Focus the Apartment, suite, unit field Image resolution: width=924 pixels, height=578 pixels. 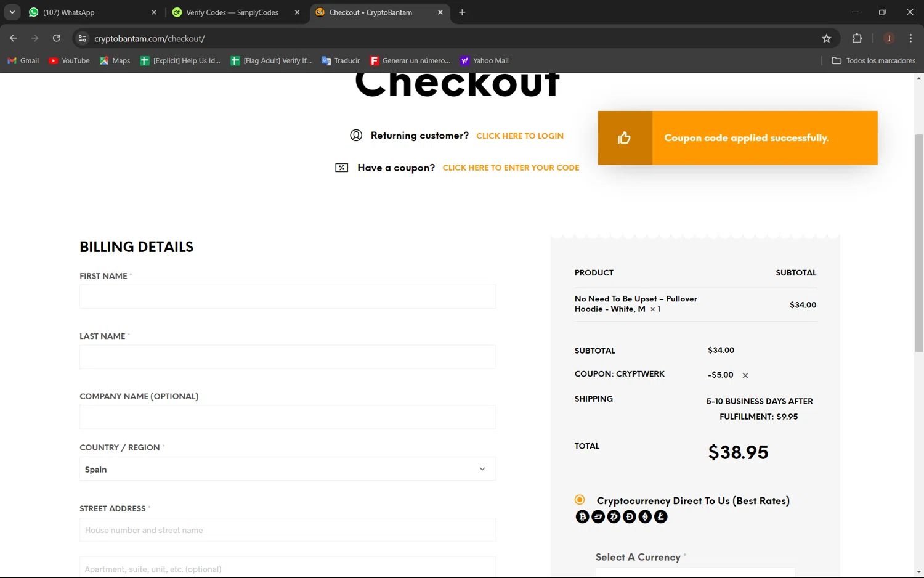(288, 568)
